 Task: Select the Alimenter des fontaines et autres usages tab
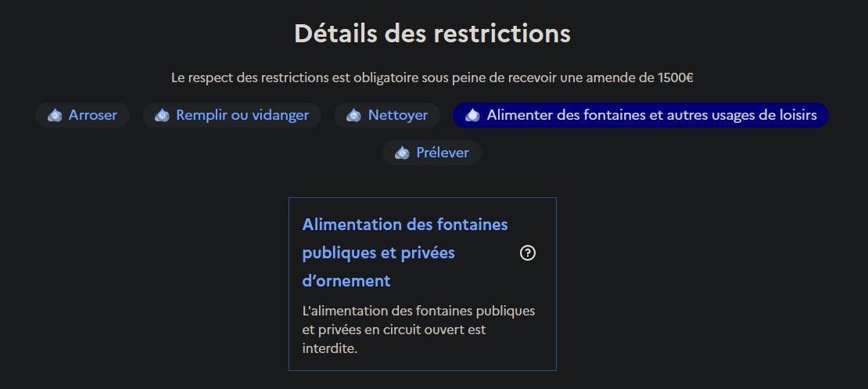point(651,115)
